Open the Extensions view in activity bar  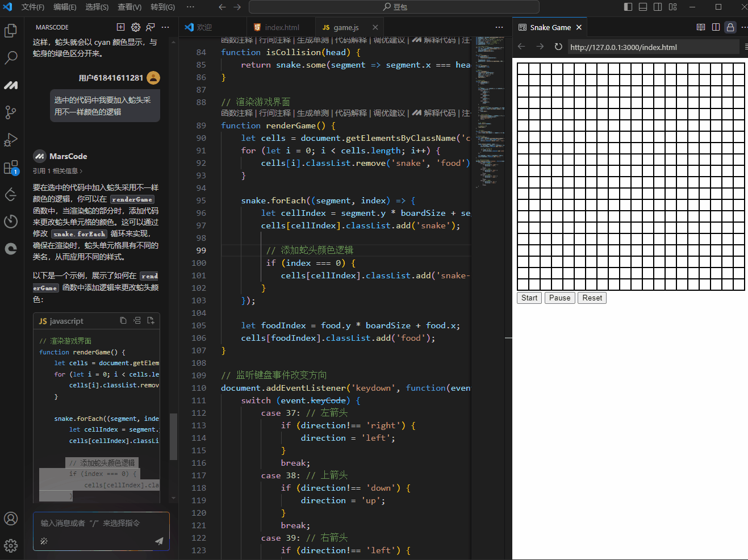pyautogui.click(x=11, y=168)
